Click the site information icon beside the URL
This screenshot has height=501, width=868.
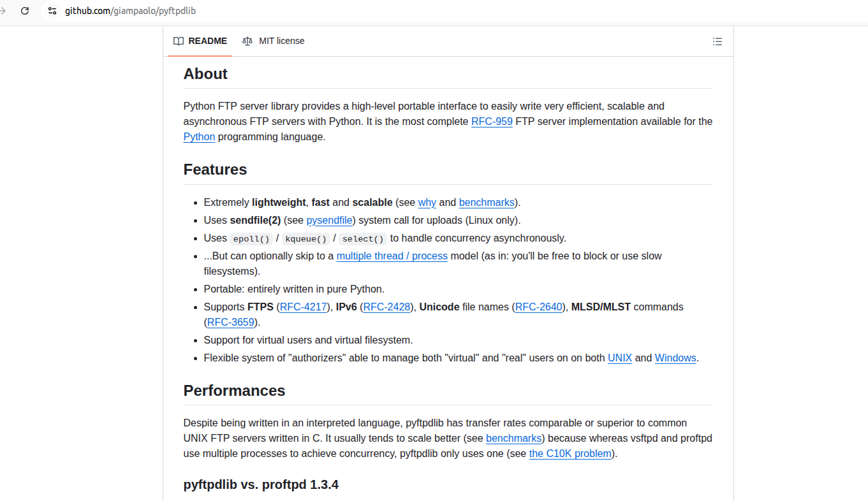(52, 11)
